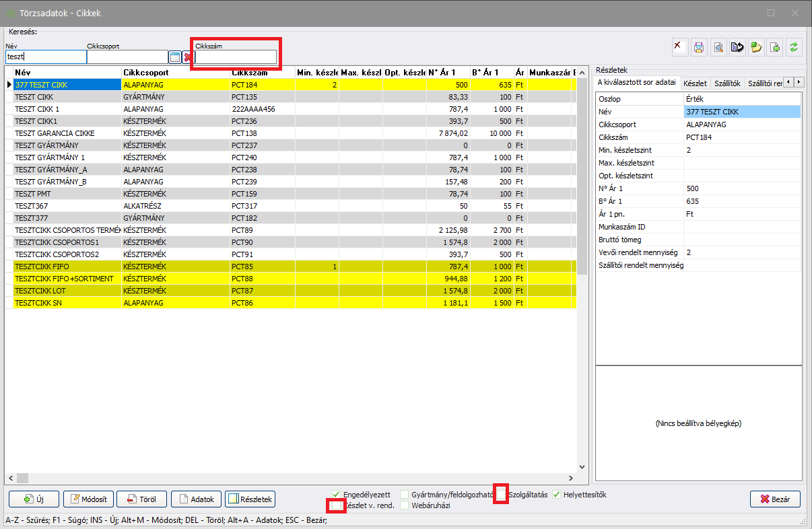
Task: Click into the Cikkszám search field
Action: point(236,57)
